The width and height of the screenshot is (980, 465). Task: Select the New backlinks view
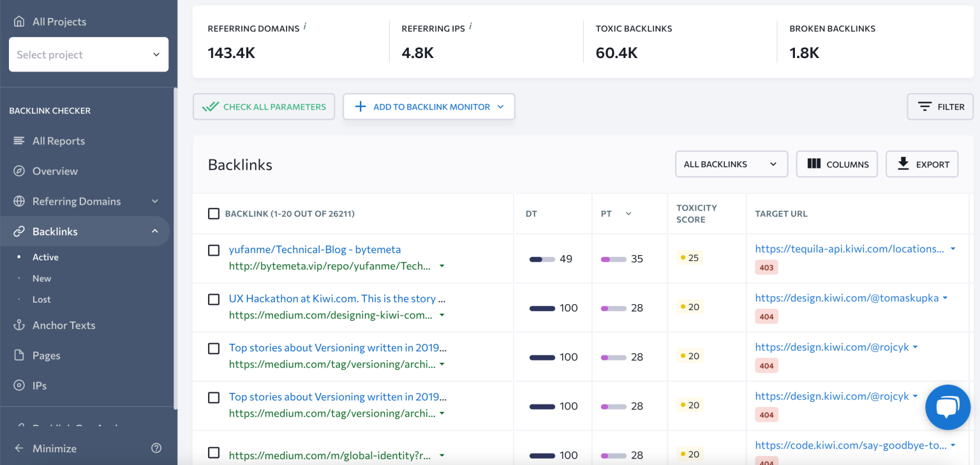tap(41, 278)
